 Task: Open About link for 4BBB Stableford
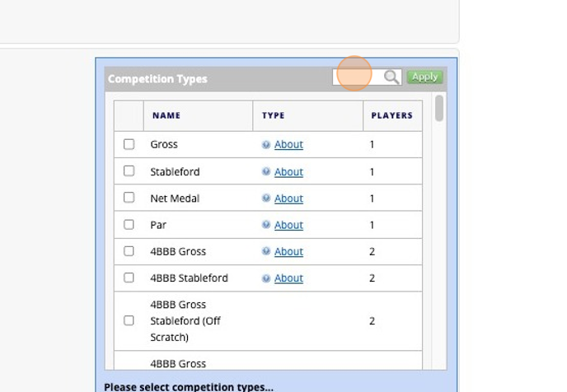[288, 278]
